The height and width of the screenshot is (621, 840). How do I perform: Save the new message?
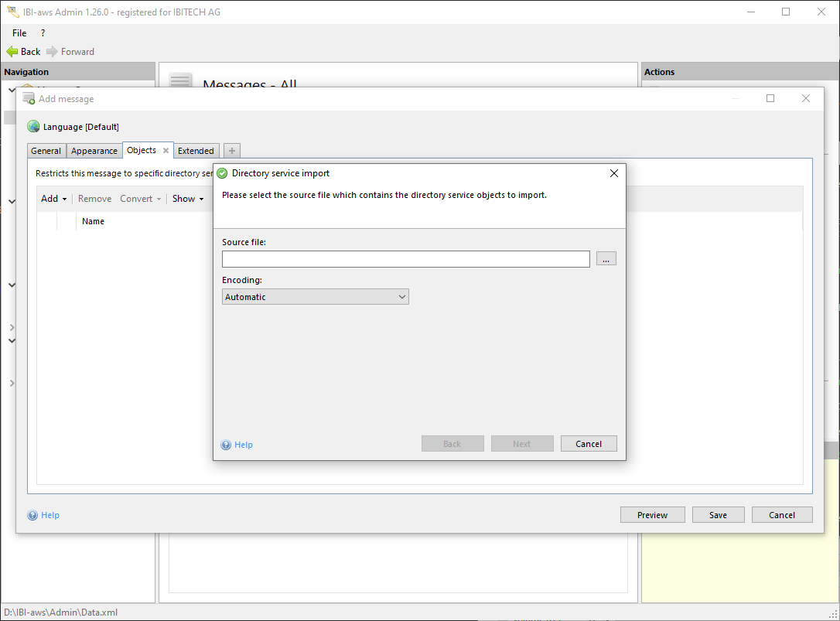pos(718,515)
